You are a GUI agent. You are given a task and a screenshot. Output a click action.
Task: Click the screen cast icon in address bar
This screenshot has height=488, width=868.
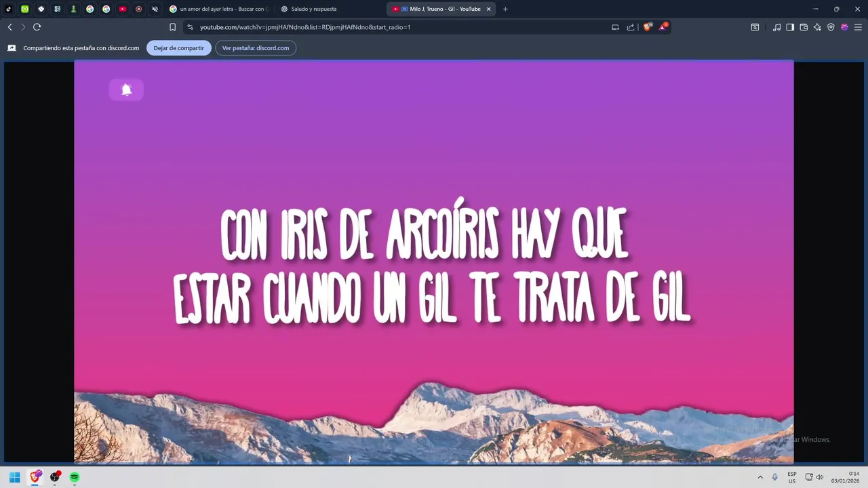615,27
